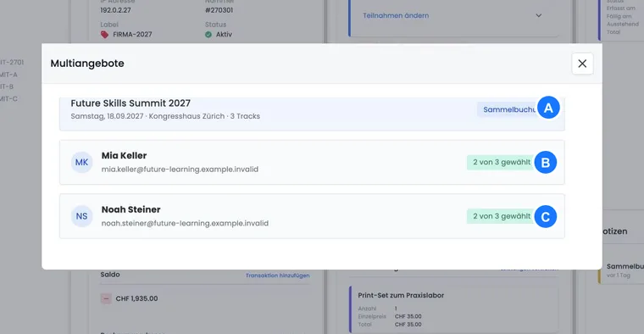644x334 pixels.
Task: Click the Teilnahmen ändern chevron arrow
Action: 538,15
